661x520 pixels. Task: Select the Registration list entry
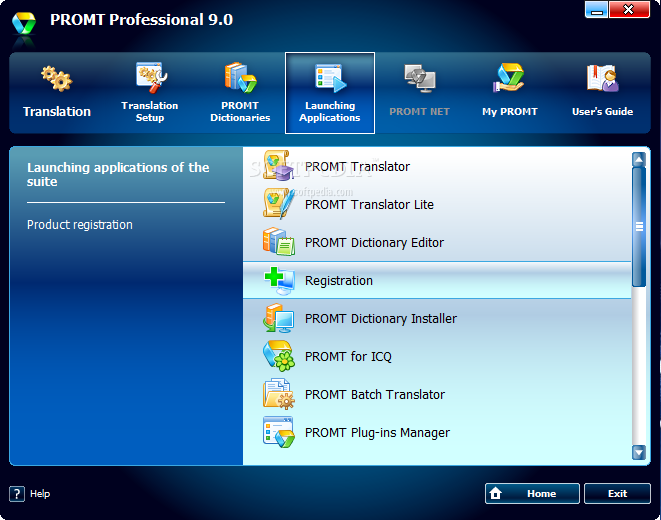pyautogui.click(x=437, y=280)
